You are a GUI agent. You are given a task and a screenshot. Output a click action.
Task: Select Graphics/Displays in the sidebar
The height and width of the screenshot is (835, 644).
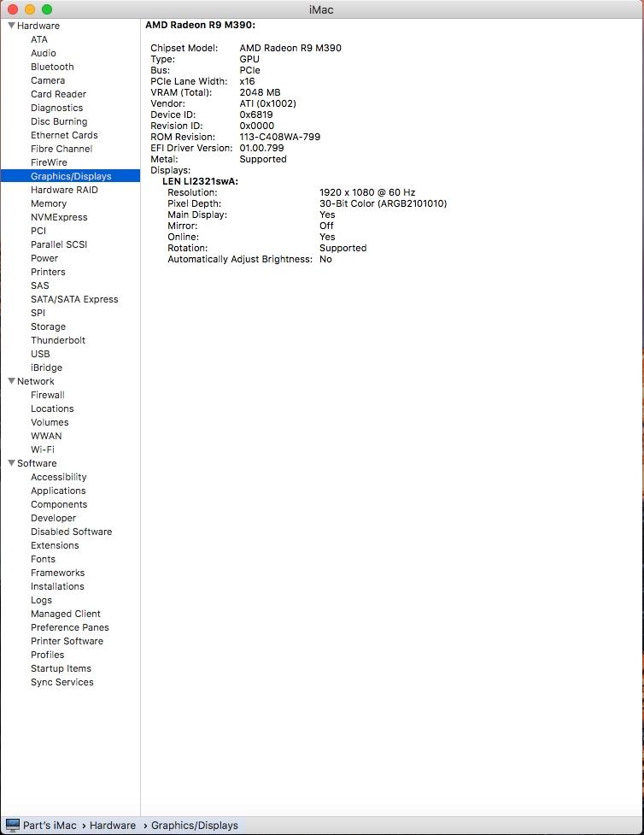point(71,176)
